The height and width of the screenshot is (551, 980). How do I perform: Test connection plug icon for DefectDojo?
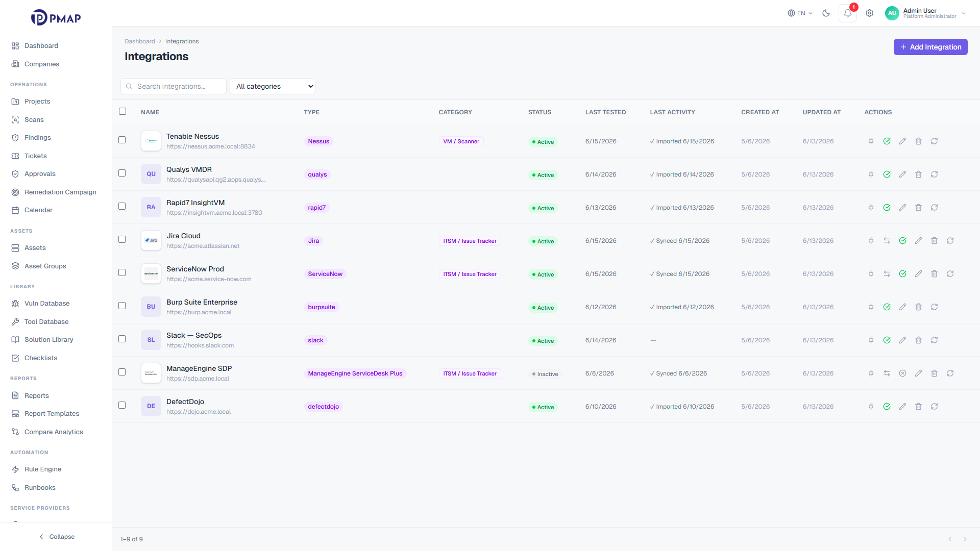[871, 407]
